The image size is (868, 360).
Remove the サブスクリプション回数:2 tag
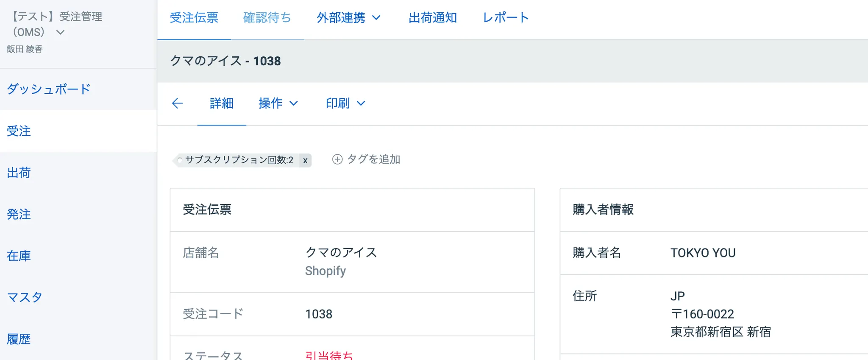click(x=305, y=160)
